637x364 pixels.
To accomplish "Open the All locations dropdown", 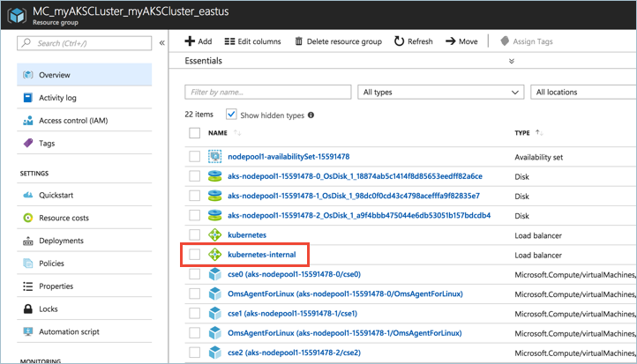I will [x=583, y=93].
